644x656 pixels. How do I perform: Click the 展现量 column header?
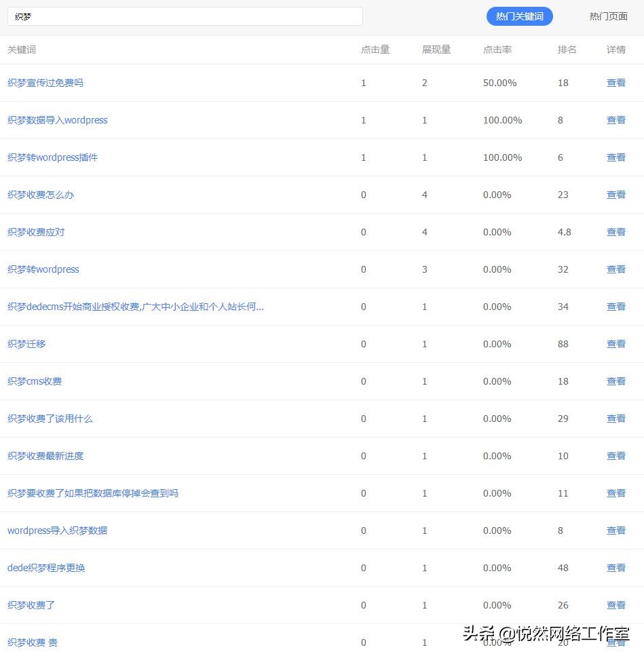coord(436,50)
